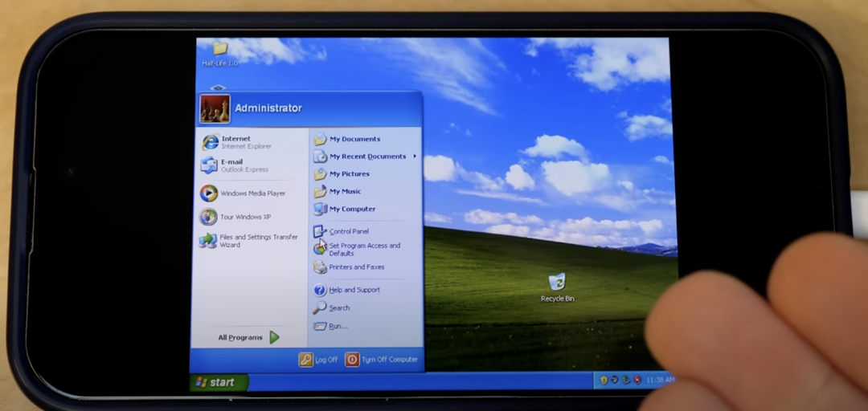
Task: Select the Half-Life 1.0 desktop folder
Action: [219, 54]
